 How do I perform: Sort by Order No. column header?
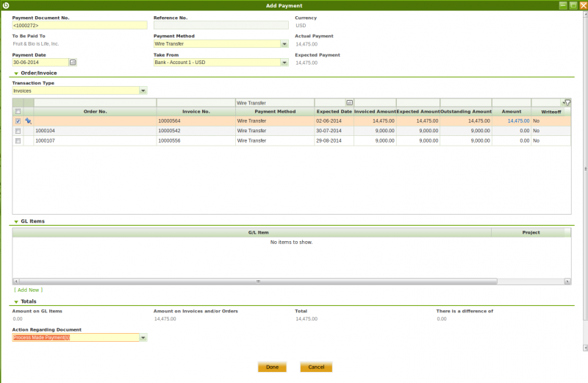click(96, 112)
